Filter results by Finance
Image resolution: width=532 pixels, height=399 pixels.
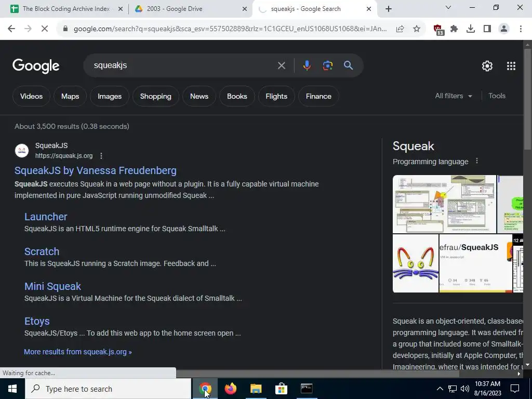(318, 96)
